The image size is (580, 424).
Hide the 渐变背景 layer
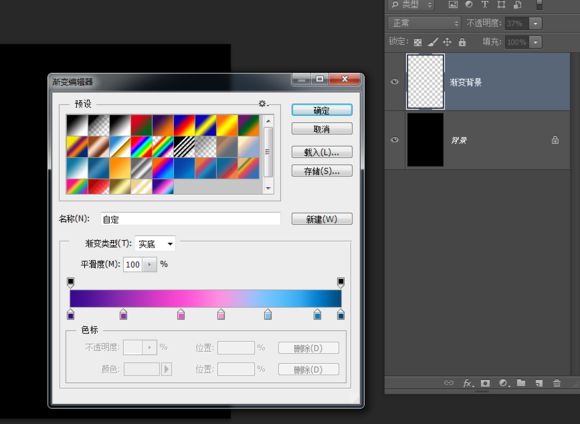click(x=395, y=82)
